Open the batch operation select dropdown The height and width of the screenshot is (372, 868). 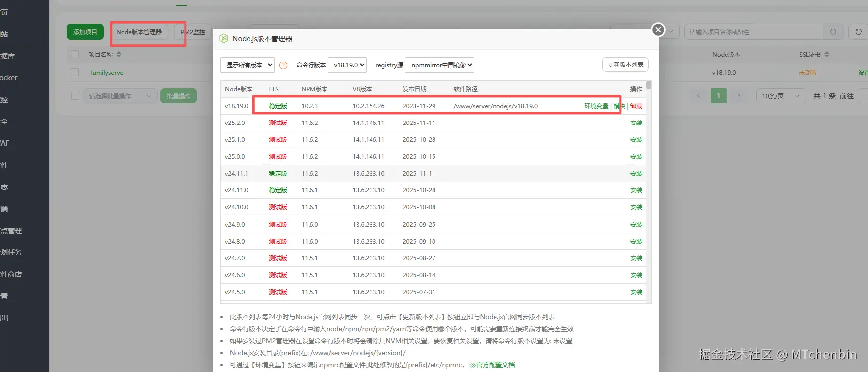pos(121,96)
